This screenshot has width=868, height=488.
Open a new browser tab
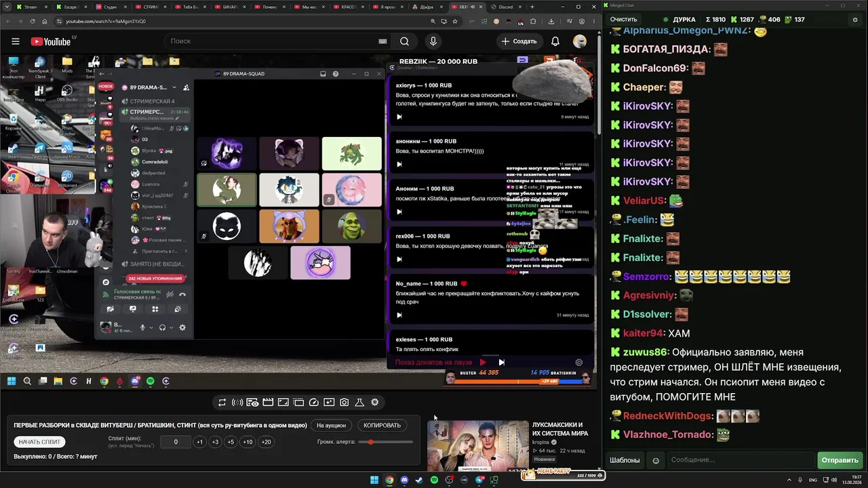(532, 7)
